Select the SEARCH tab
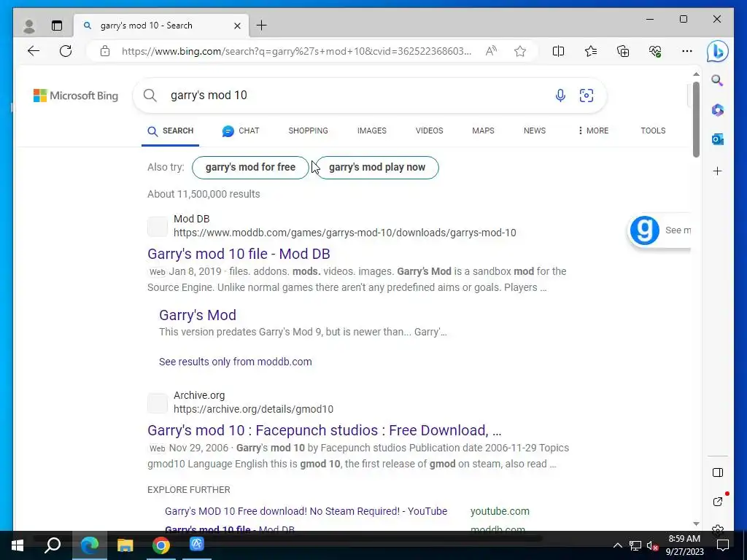747x560 pixels. pos(171,131)
